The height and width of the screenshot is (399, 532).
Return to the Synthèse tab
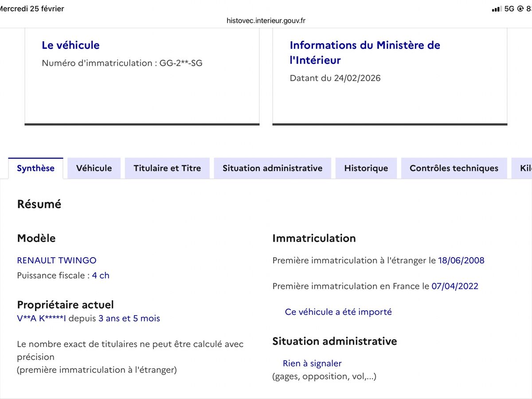(x=35, y=168)
